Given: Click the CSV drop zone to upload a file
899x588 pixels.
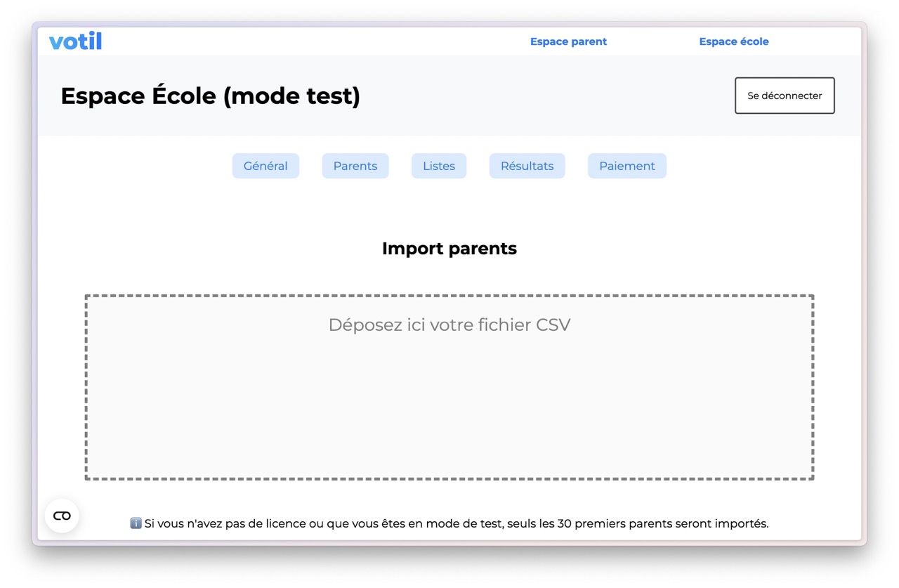Looking at the screenshot, I should (449, 386).
